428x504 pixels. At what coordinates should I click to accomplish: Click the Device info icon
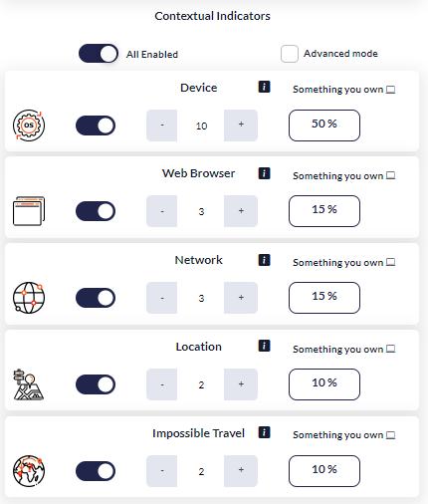point(264,87)
